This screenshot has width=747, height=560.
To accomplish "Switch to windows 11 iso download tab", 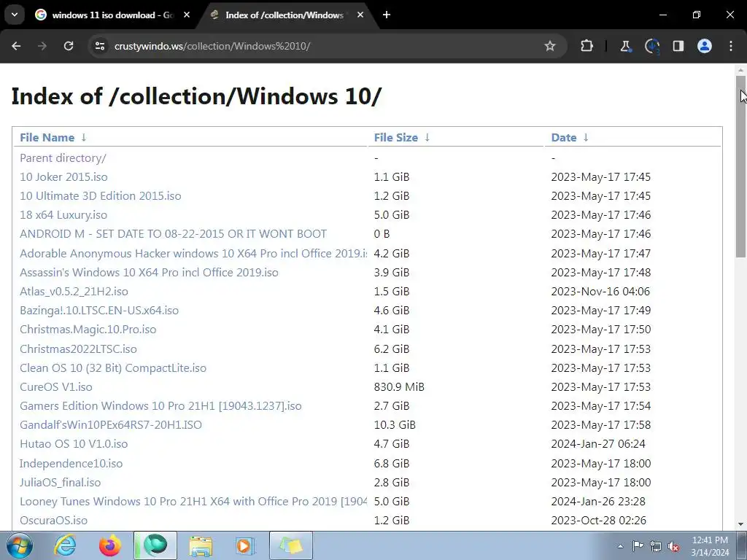I will (x=112, y=15).
